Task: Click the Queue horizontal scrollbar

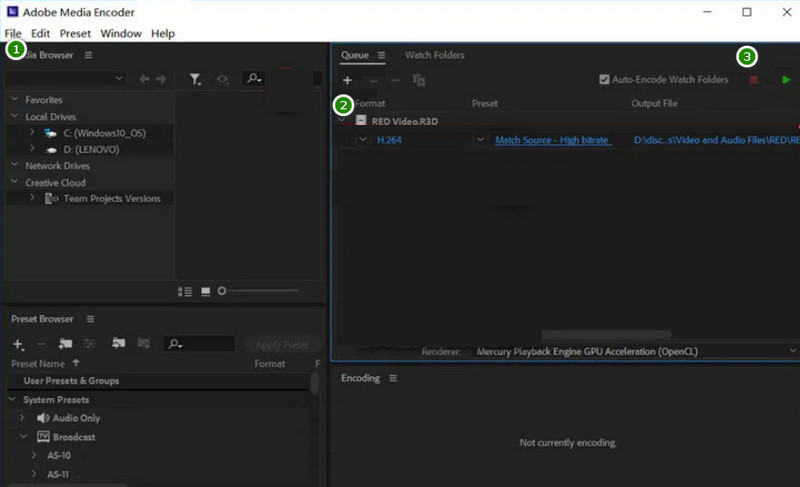Action: (606, 335)
